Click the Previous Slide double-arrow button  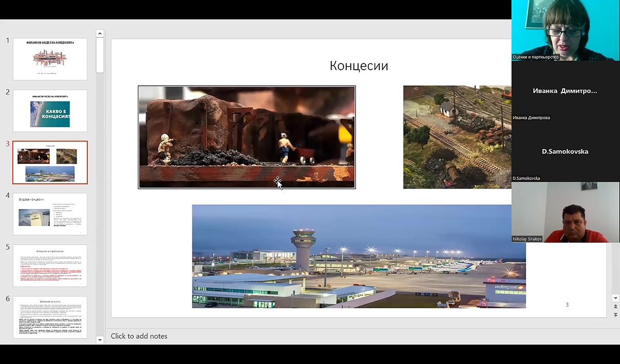coord(615,307)
